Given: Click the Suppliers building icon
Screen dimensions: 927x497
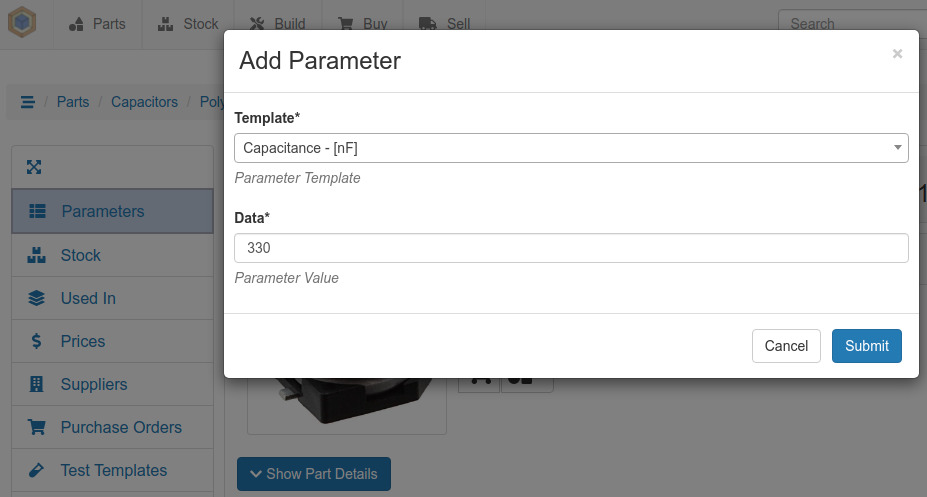Looking at the screenshot, I should tap(37, 384).
